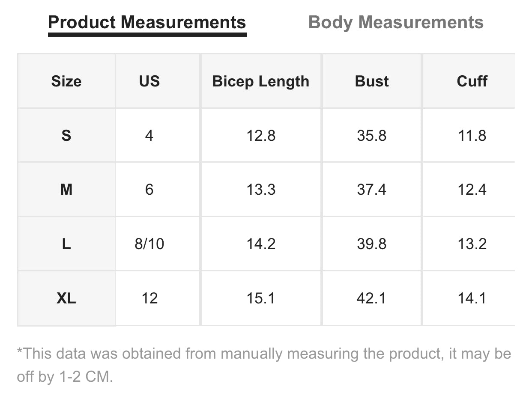The image size is (532, 410).
Task: Select the S size row label
Action: (66, 136)
